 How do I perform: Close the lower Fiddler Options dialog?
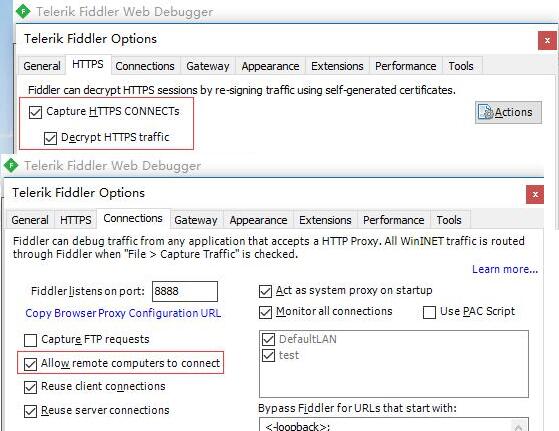click(x=535, y=194)
